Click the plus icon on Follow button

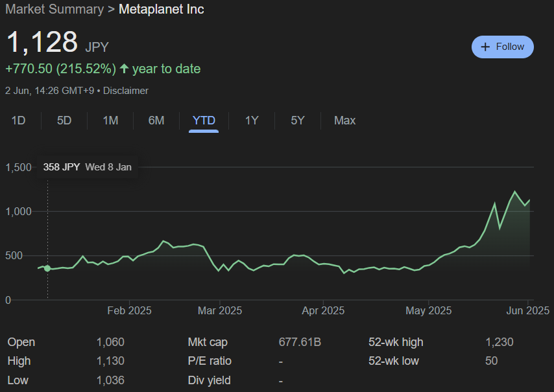485,47
